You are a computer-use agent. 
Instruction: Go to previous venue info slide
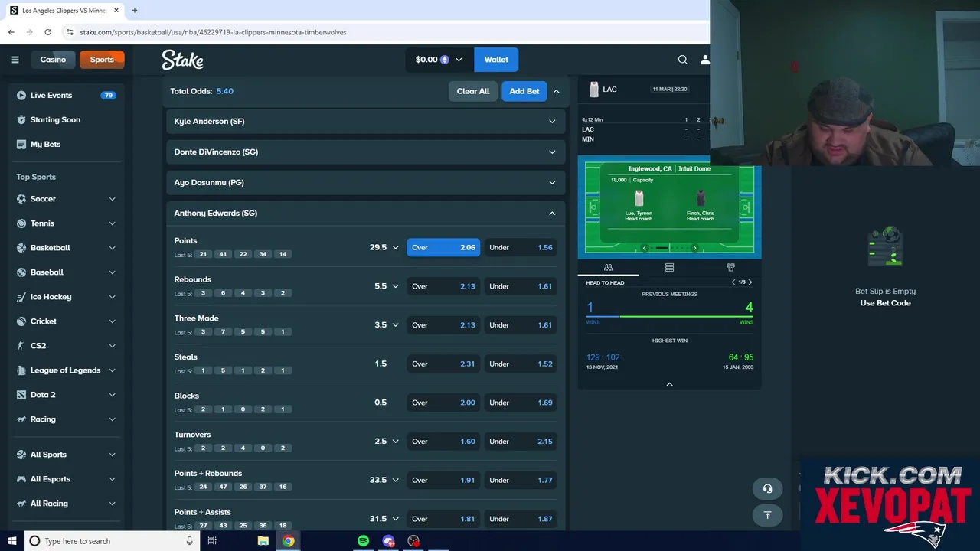click(645, 248)
